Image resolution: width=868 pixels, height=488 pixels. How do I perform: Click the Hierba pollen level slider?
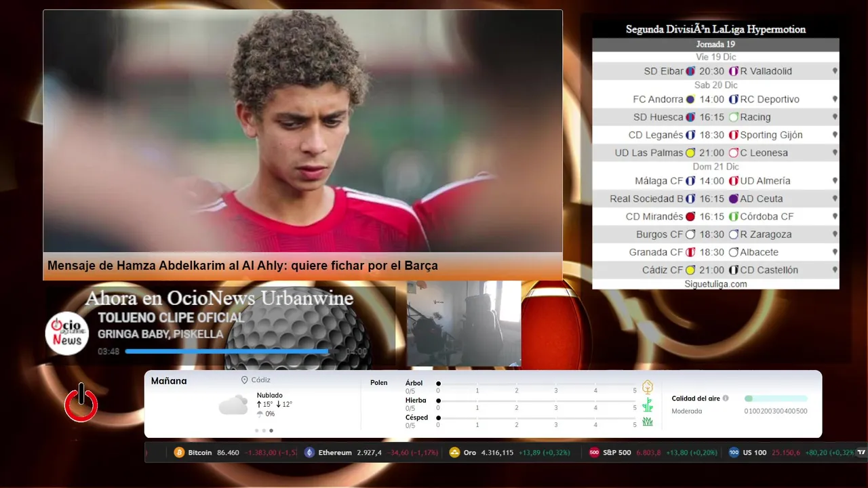(537, 401)
